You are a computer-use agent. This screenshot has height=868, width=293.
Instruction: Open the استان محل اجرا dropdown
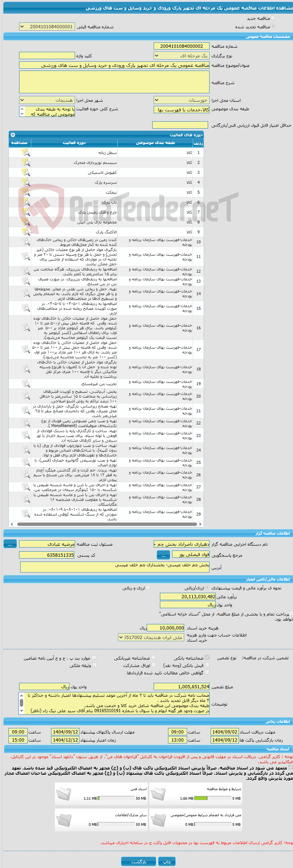point(181,100)
